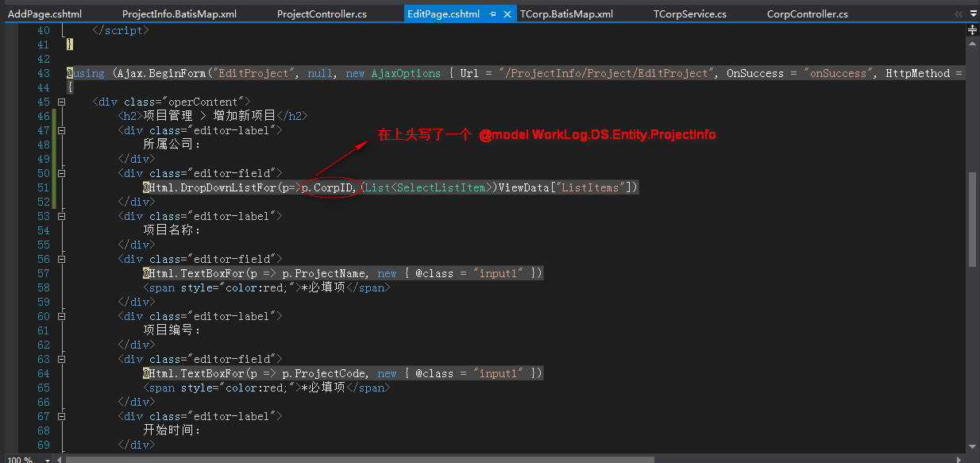Screen dimensions: 980x463
Task: Open the active documents dropdown list
Action: (972, 14)
